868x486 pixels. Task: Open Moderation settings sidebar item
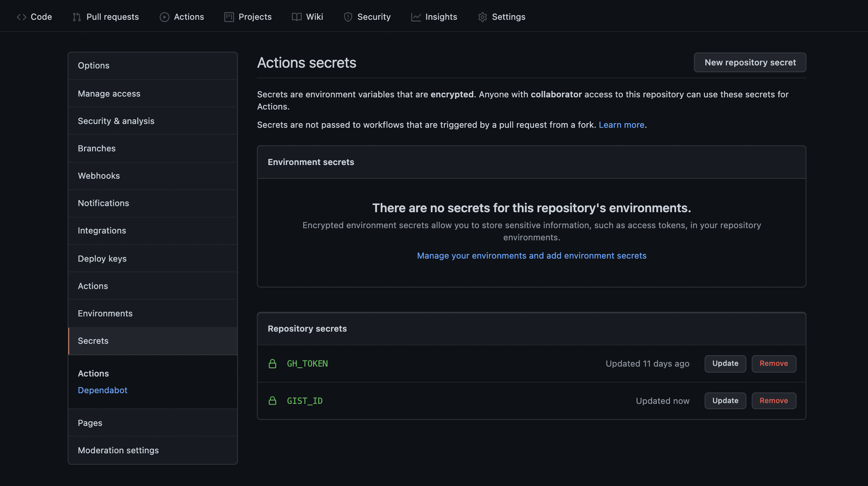click(118, 450)
